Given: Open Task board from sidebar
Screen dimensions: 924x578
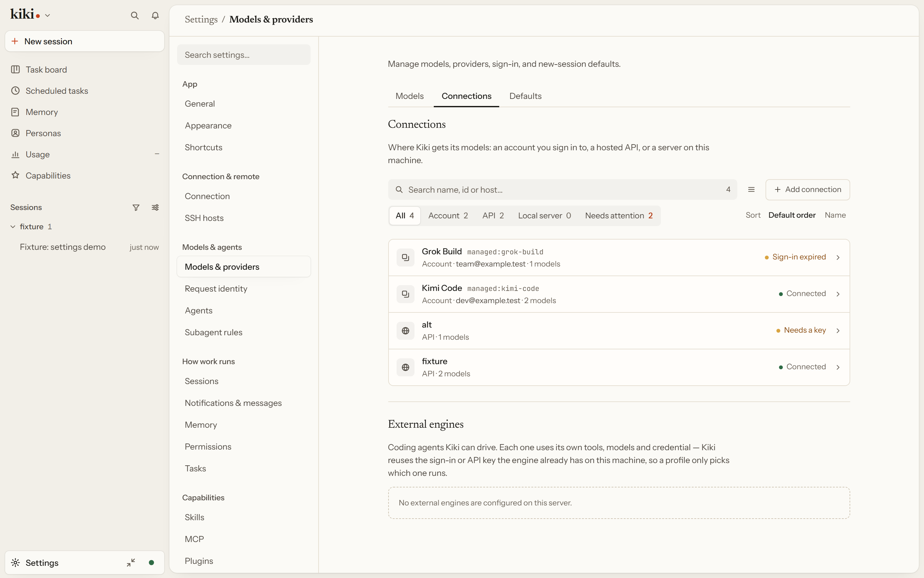Looking at the screenshot, I should click(84, 70).
